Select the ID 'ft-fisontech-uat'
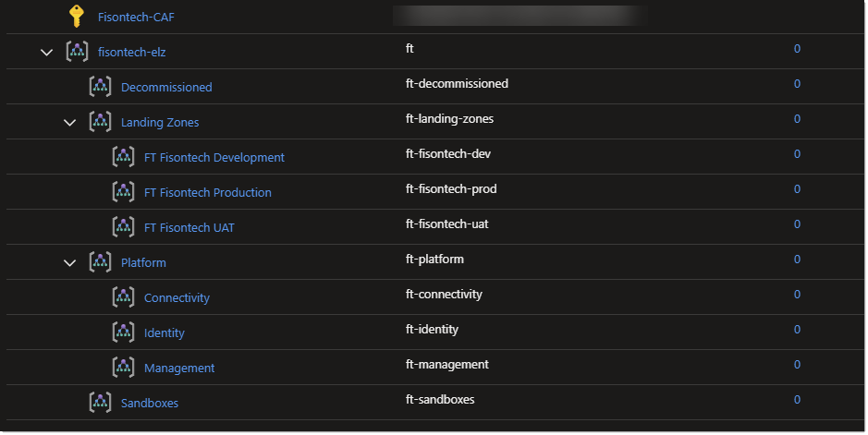Image resolution: width=868 pixels, height=435 pixels. coord(446,224)
